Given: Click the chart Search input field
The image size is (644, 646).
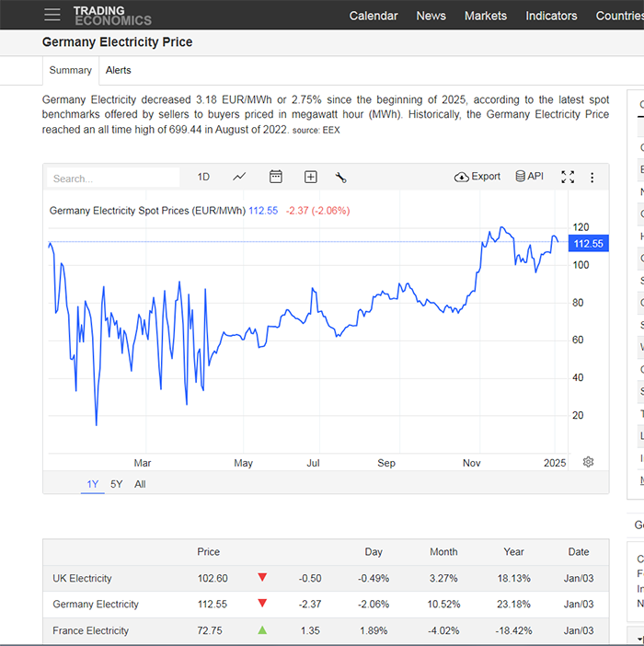Looking at the screenshot, I should point(113,178).
